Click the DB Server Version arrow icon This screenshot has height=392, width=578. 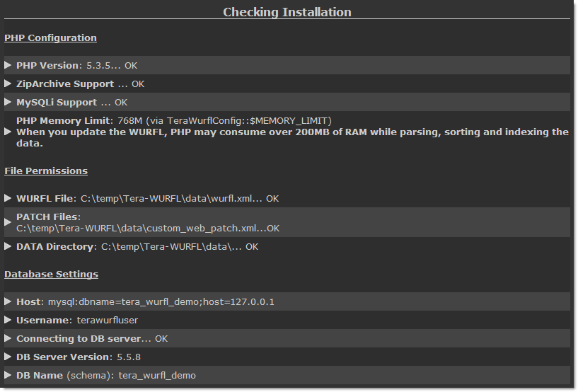point(8,357)
